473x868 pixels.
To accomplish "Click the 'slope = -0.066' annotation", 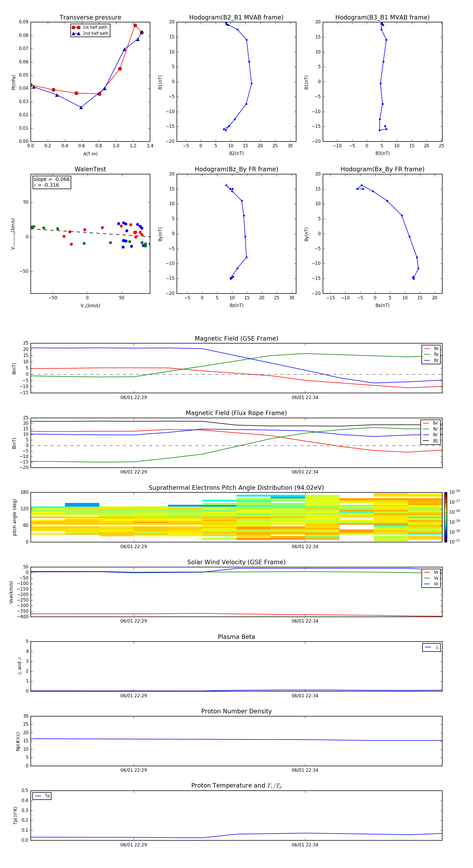I will [x=52, y=179].
